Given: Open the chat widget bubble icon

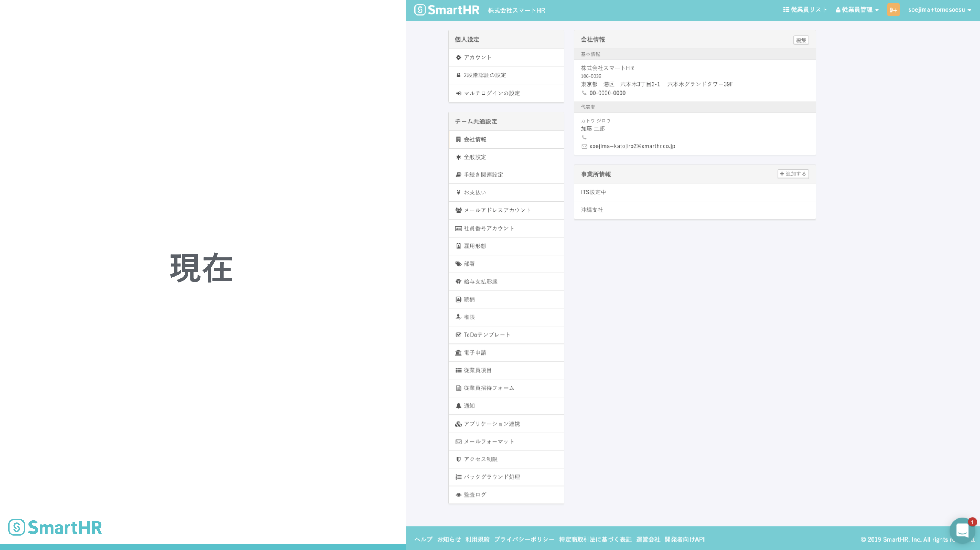Looking at the screenshot, I should pyautogui.click(x=962, y=530).
